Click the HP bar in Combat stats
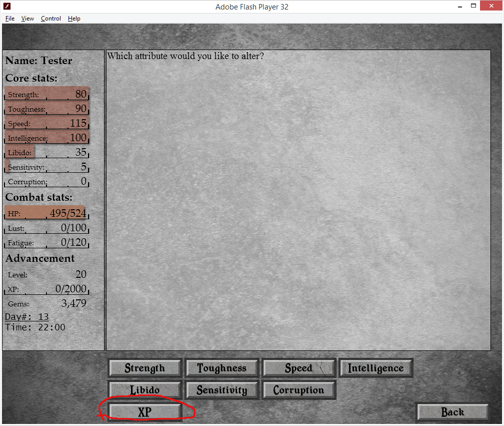Viewport: 504px width, 426px height. (x=47, y=214)
